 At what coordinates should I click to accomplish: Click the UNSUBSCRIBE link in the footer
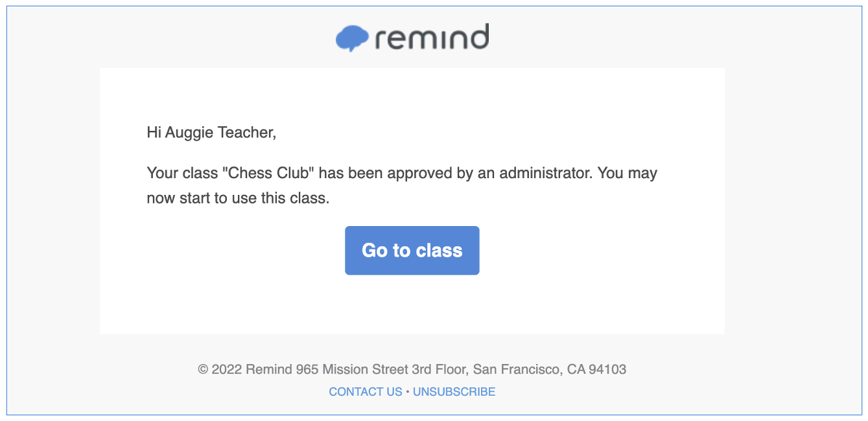tap(454, 392)
